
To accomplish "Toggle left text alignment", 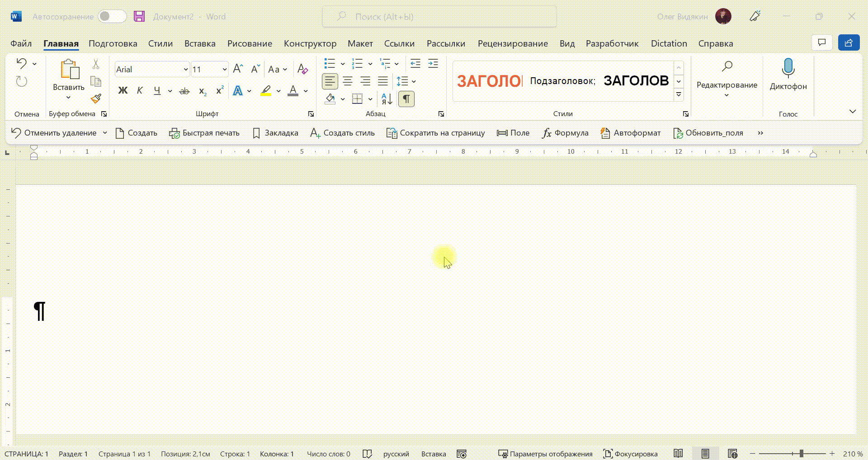I will (x=330, y=81).
